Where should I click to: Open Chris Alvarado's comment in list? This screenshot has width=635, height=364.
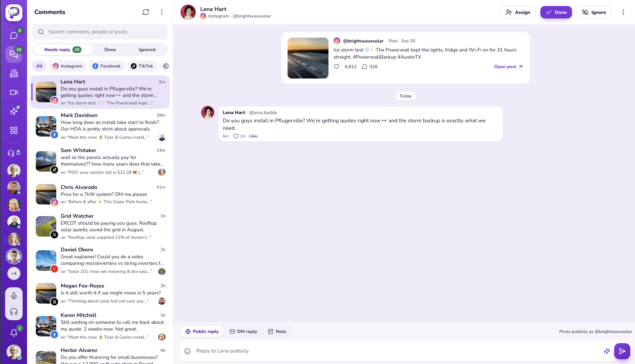(100, 194)
